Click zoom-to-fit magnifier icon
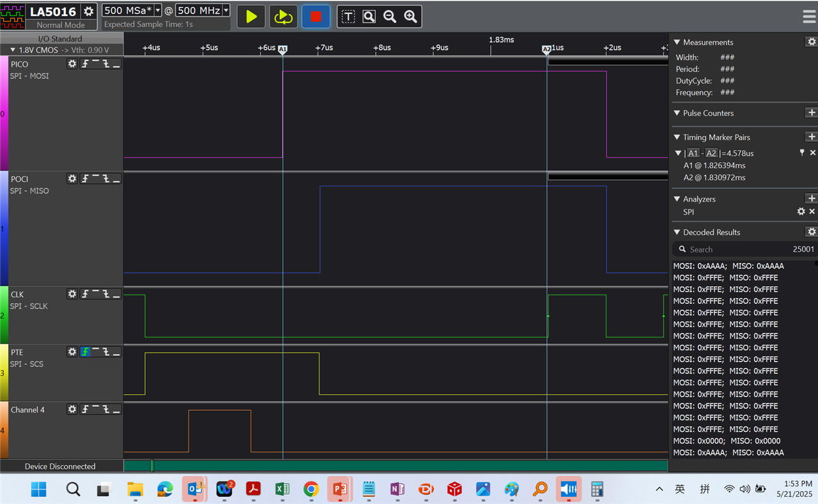The height and width of the screenshot is (504, 818). tap(369, 17)
